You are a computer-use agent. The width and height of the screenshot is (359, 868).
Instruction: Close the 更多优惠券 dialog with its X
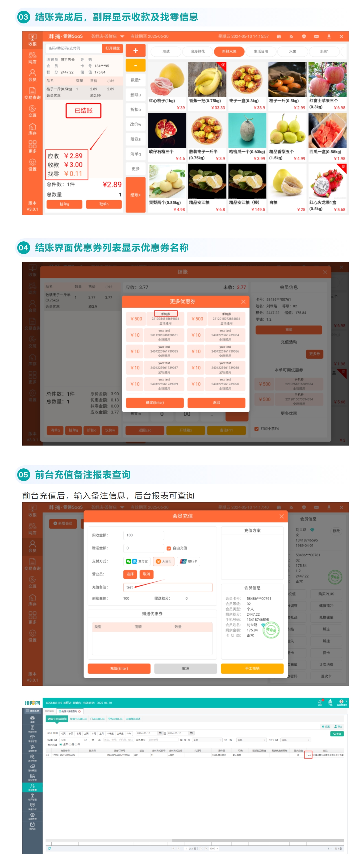click(243, 302)
